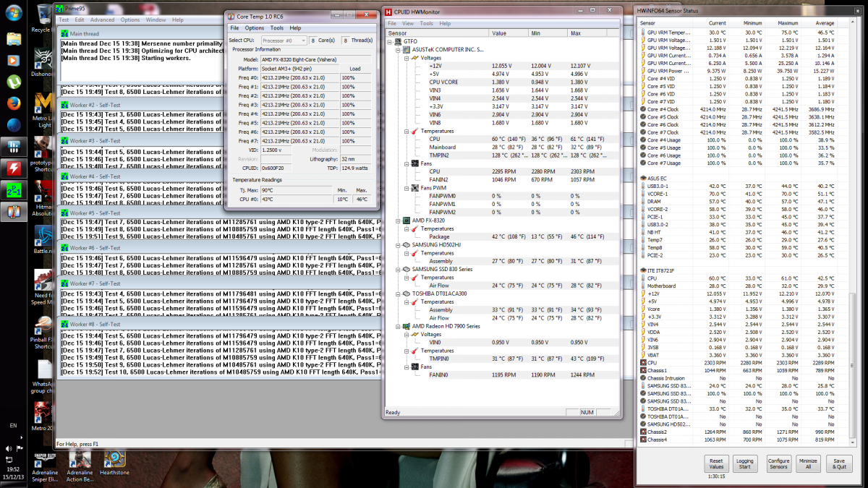Open the Hearthstone desktop shortcut
868x488 pixels.
point(114,464)
